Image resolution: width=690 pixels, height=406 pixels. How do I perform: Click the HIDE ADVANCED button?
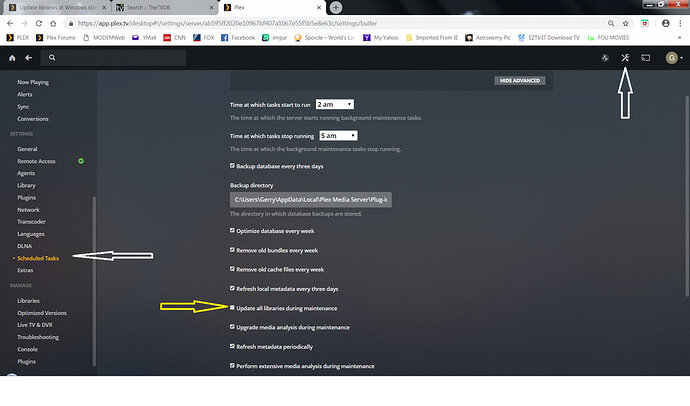(x=520, y=80)
